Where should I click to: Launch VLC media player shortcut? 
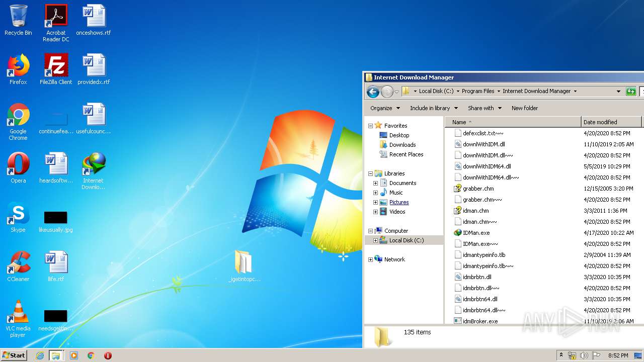pos(18,319)
